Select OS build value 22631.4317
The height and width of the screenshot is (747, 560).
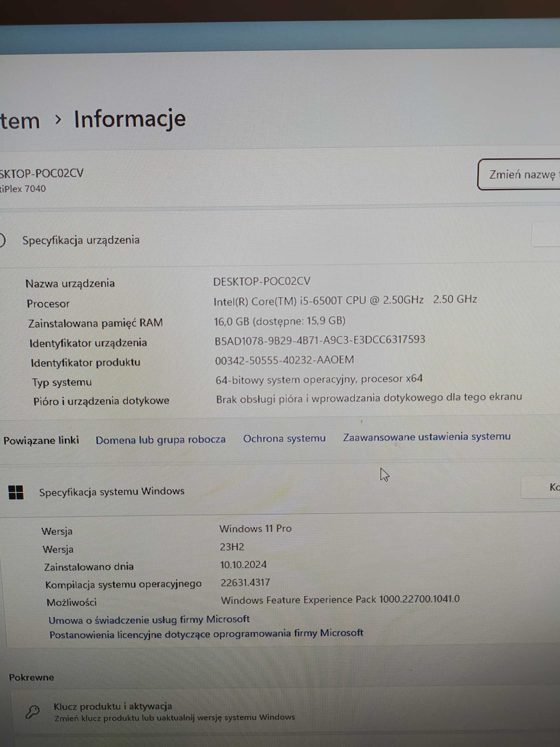pos(245,583)
